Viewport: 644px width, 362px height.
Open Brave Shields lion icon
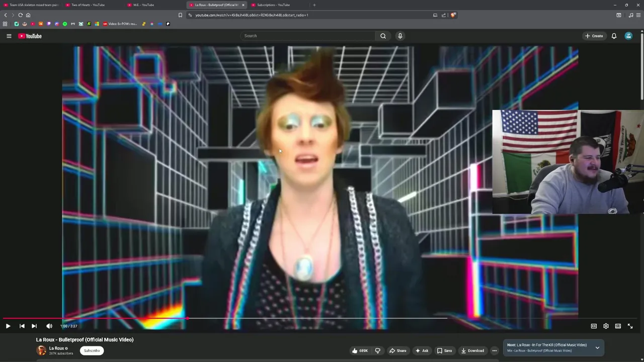click(453, 15)
